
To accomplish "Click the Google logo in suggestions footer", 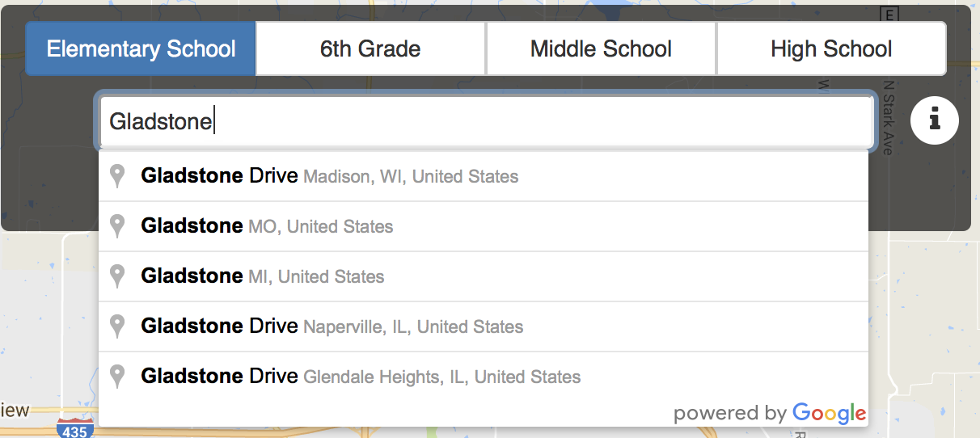I will tap(829, 414).
